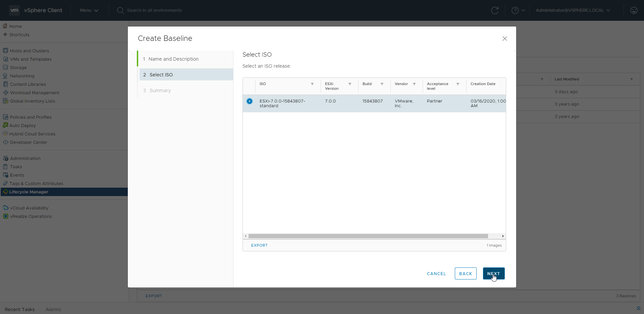The image size is (644, 314).
Task: Click the Build column filter icon
Action: (x=382, y=84)
